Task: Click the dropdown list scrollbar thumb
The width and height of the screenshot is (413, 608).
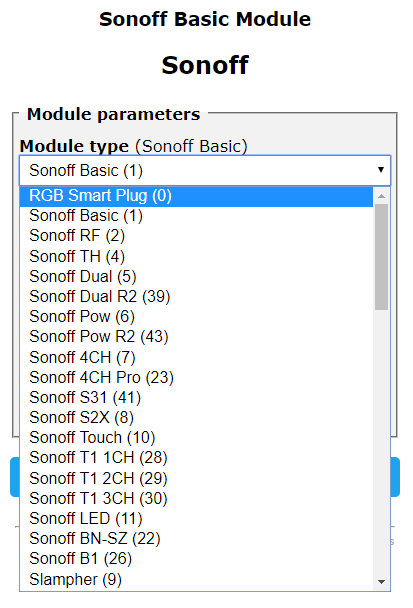Action: click(x=381, y=257)
